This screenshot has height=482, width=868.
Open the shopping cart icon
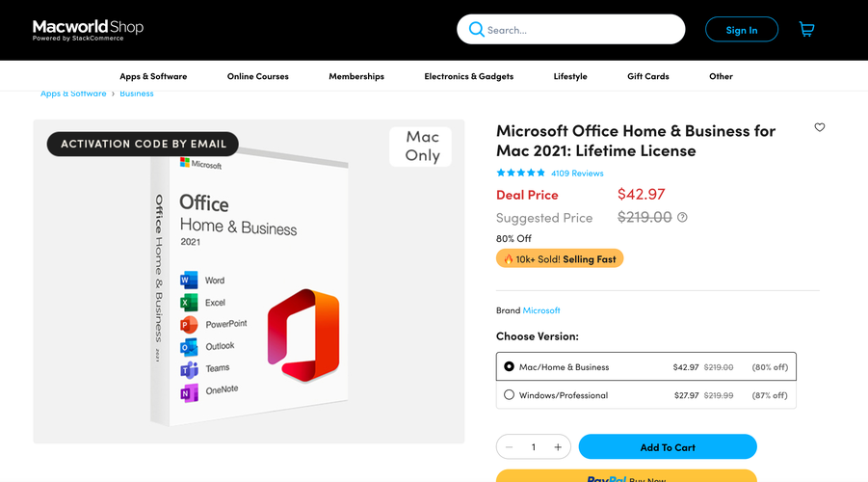pos(806,29)
